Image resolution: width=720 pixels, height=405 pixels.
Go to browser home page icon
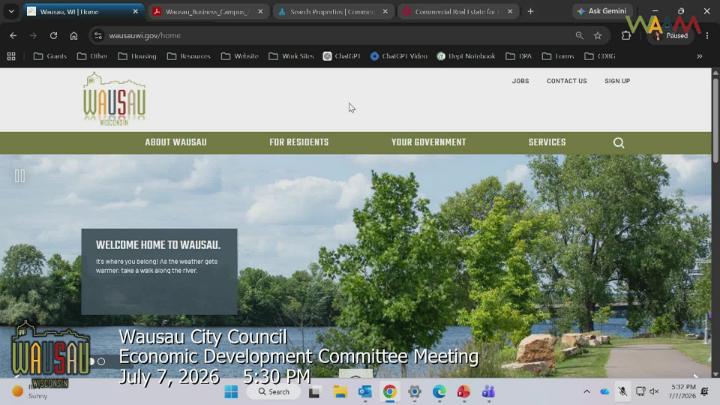pyautogui.click(x=73, y=35)
